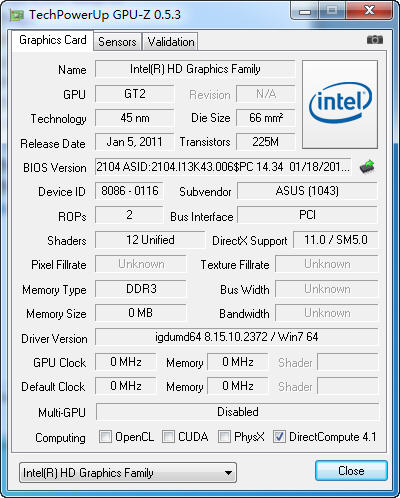Viewport: 400px width, 498px height.
Task: Switch to the Graphics Card tab
Action: tap(53, 40)
